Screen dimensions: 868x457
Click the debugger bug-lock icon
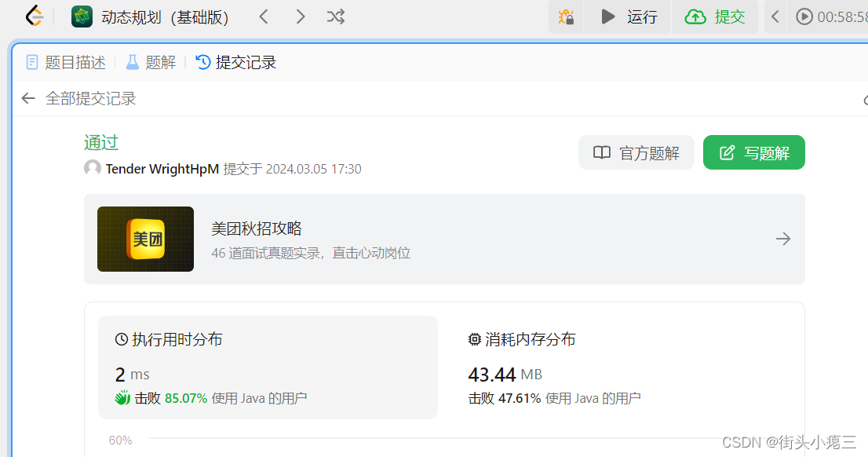coord(566,17)
